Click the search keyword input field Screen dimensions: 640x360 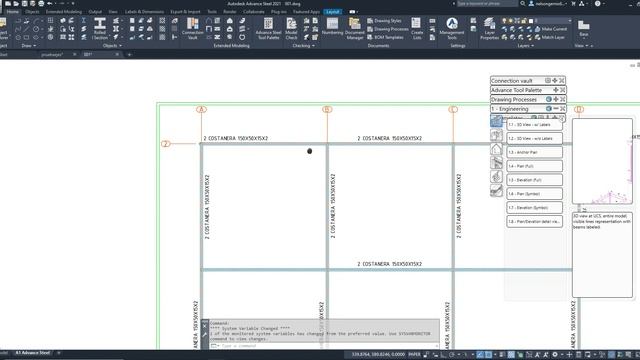click(x=487, y=4)
